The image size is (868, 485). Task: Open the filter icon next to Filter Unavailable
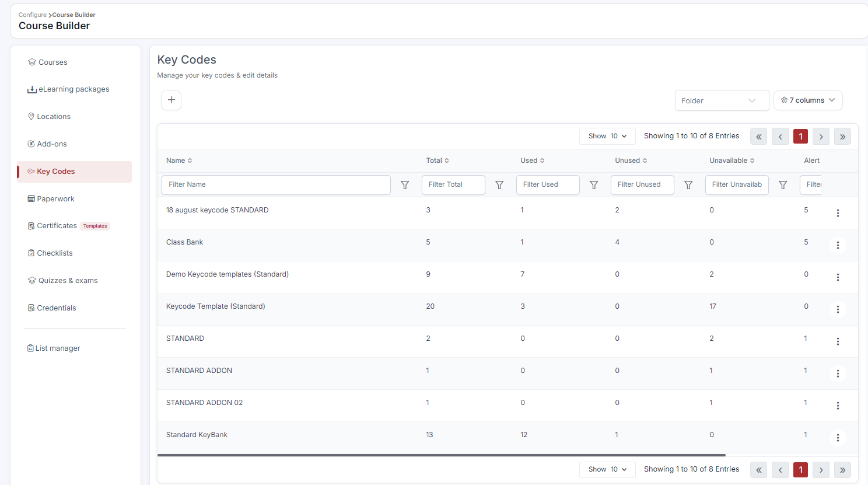pyautogui.click(x=783, y=185)
